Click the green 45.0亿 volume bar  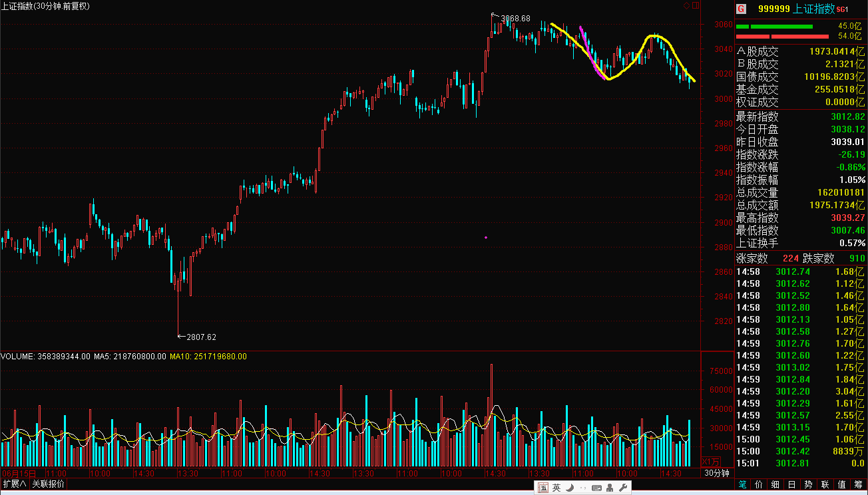775,27
